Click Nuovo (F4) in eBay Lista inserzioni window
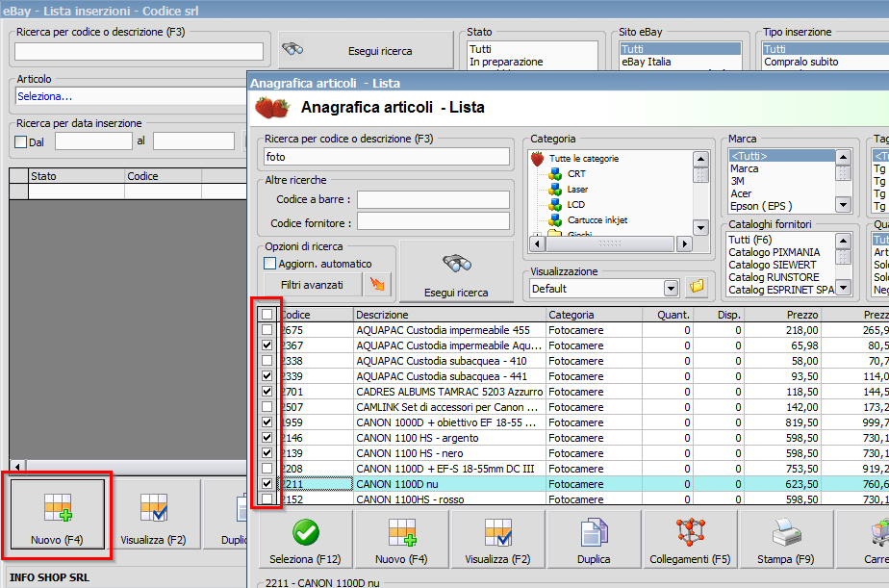Viewport: 889px width, 588px height. 58,514
